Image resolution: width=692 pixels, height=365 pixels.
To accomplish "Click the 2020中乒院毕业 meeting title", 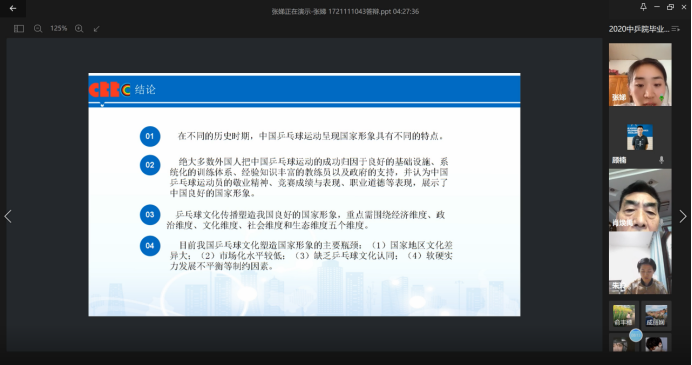I will 639,29.
